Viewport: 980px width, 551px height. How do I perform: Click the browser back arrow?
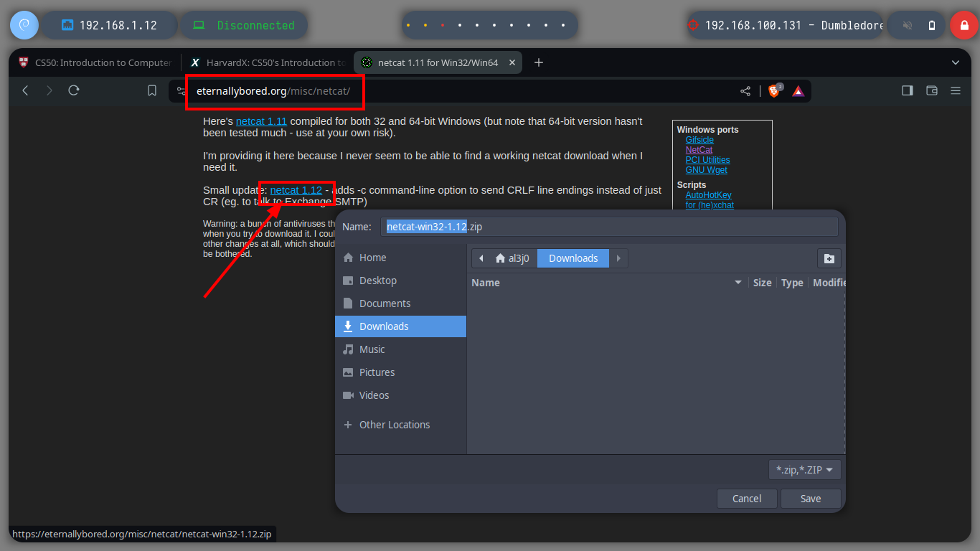(25, 90)
